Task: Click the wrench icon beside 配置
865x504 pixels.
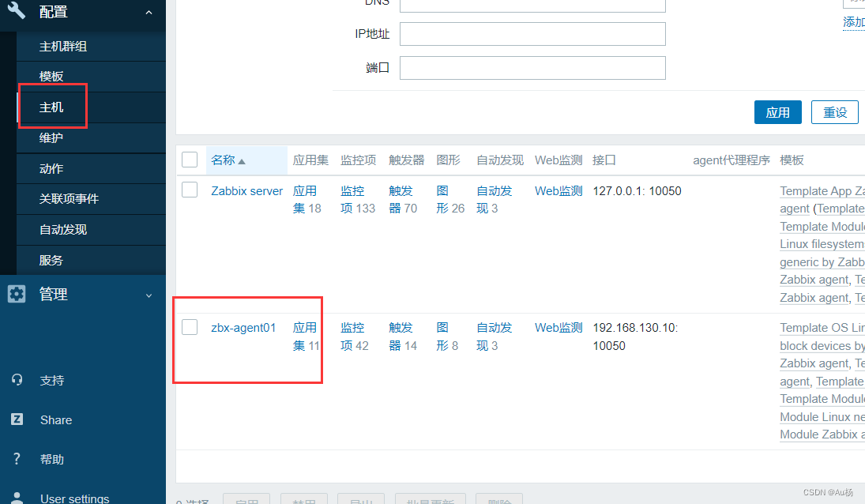Action: (17, 10)
